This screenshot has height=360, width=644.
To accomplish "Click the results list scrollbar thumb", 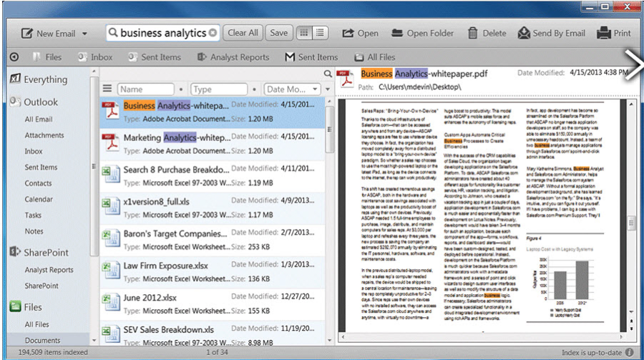I will pos(329,130).
